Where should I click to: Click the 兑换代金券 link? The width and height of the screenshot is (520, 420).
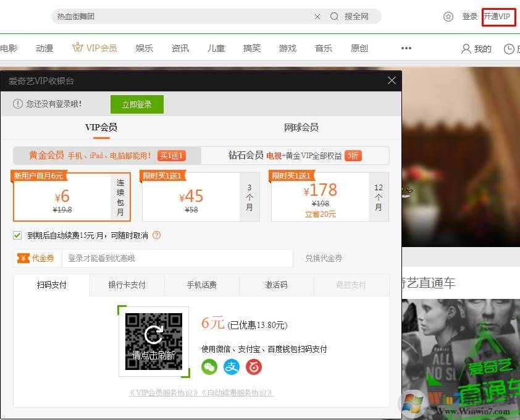coord(324,258)
